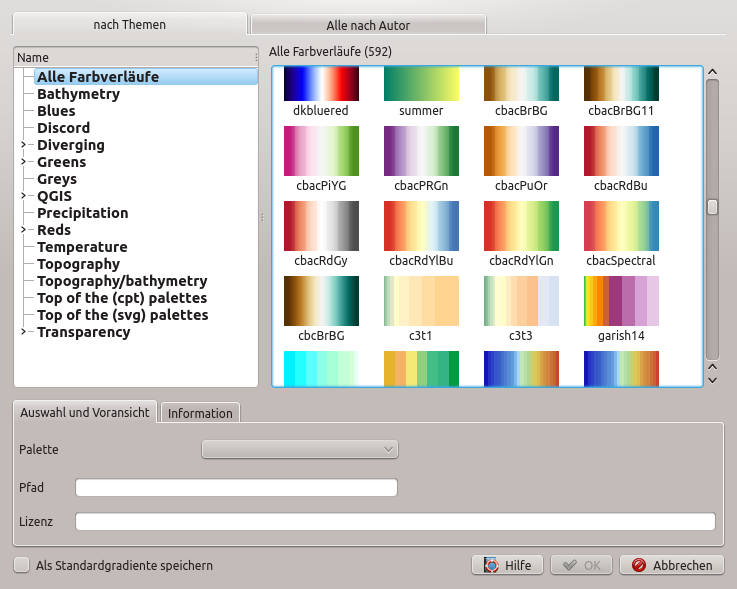Click inside the Pfad text field
Viewport: 737px width, 589px height.
(236, 487)
